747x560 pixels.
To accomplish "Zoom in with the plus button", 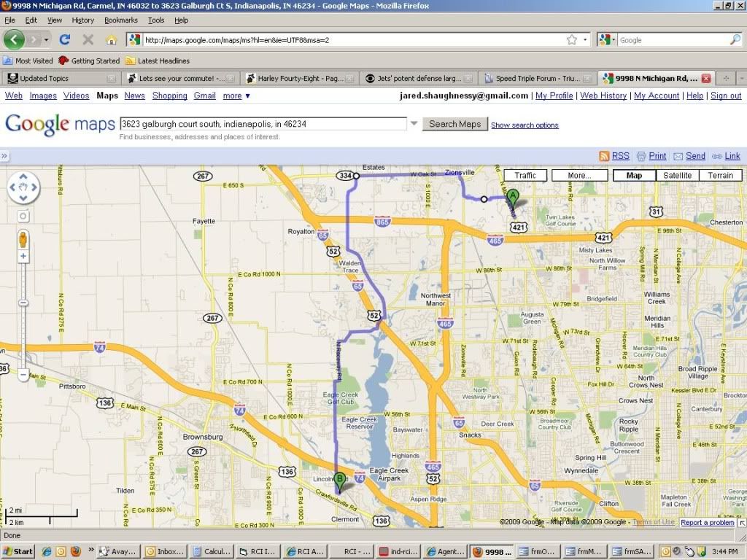I will pos(23,256).
